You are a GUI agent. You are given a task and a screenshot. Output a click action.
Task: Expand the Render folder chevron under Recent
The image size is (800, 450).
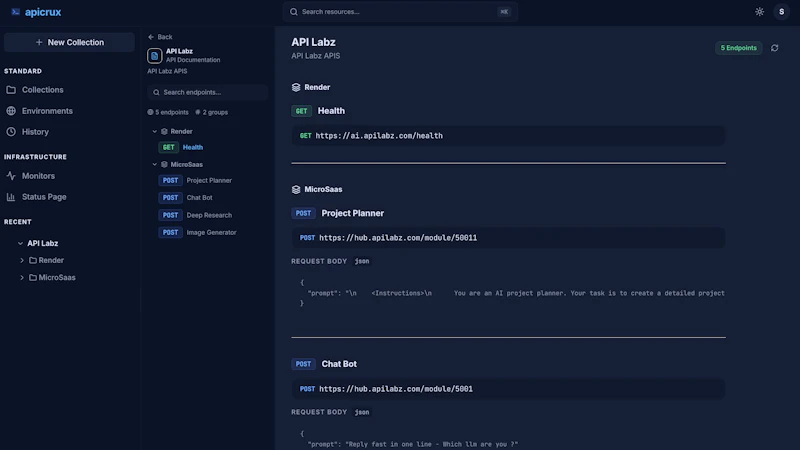(22, 260)
